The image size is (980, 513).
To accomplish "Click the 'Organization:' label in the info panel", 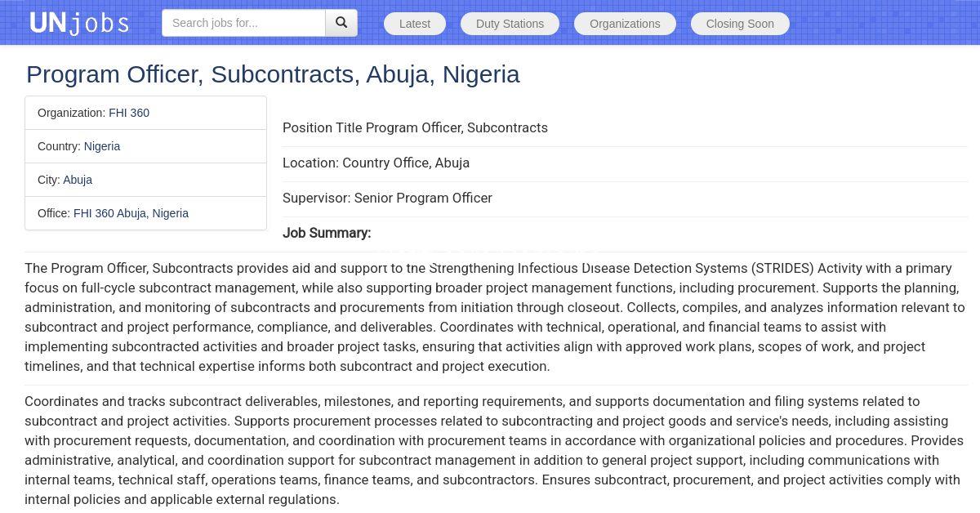I will pyautogui.click(x=71, y=113).
